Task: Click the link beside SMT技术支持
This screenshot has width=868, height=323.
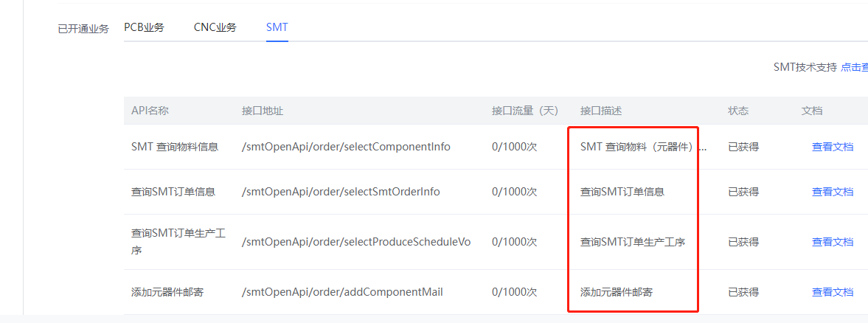Action: pos(854,67)
